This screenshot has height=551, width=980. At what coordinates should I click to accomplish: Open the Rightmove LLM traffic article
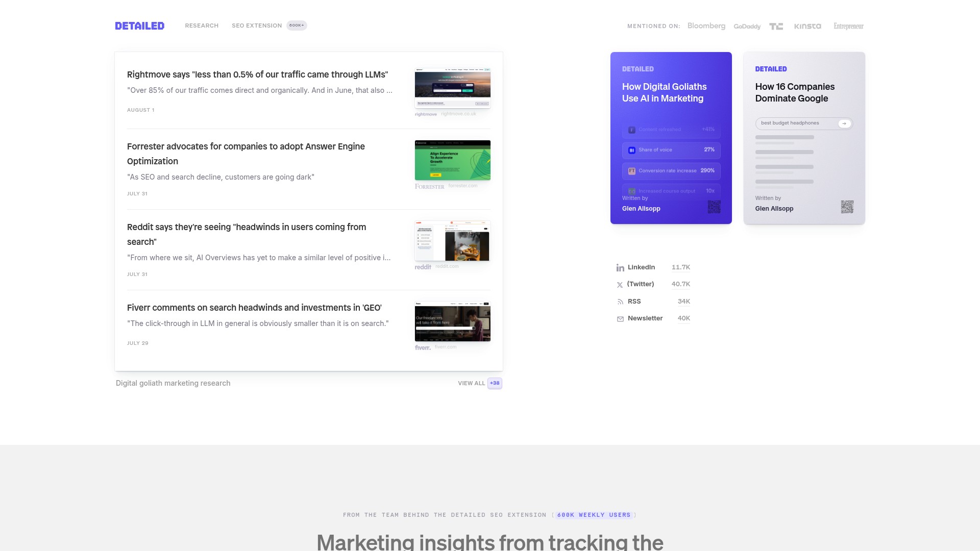coord(257,74)
